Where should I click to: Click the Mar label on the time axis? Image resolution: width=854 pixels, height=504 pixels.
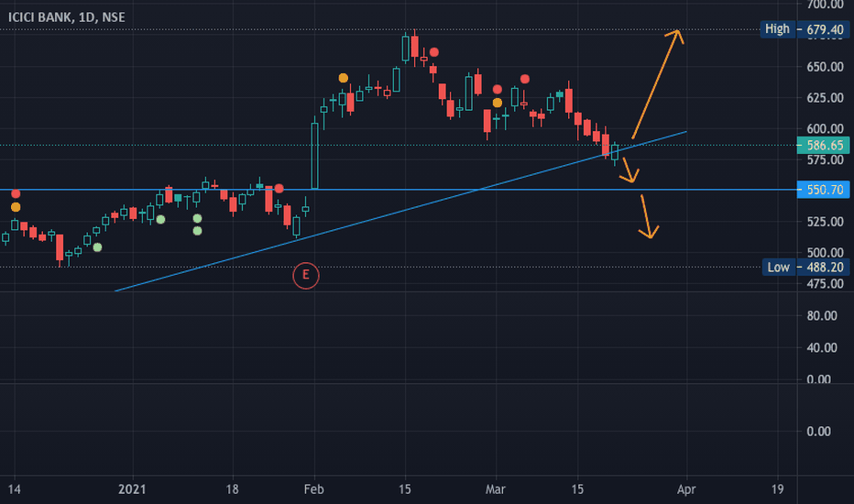(495, 489)
